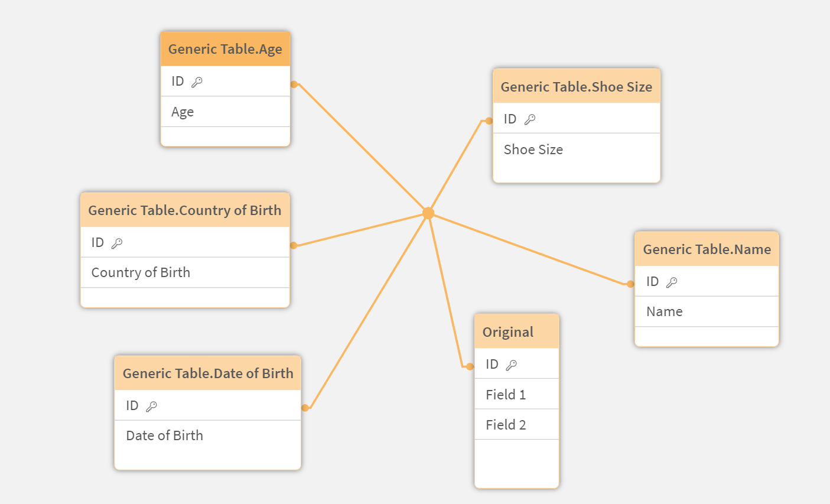Screen dimensions: 830x504
Task: Select the Generic Table.Shoe Size header
Action: 576,87
